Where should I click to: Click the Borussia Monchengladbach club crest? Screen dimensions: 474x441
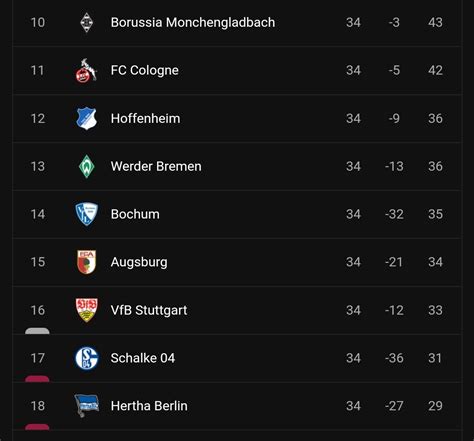coord(87,23)
